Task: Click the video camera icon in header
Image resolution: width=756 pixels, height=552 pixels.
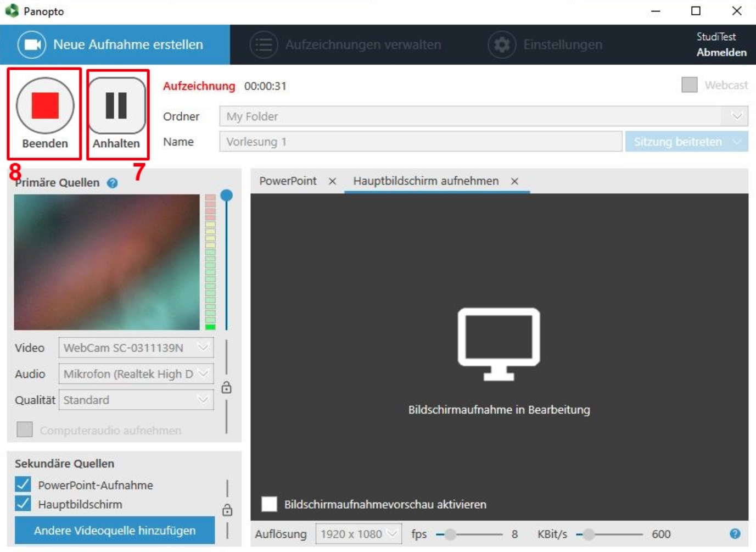Action: (x=32, y=44)
